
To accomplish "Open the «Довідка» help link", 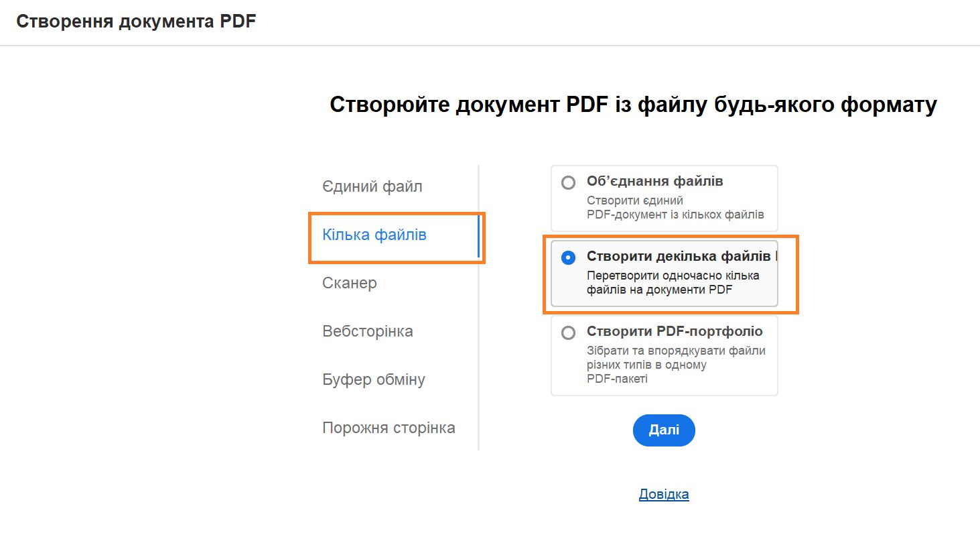I will pos(663,494).
